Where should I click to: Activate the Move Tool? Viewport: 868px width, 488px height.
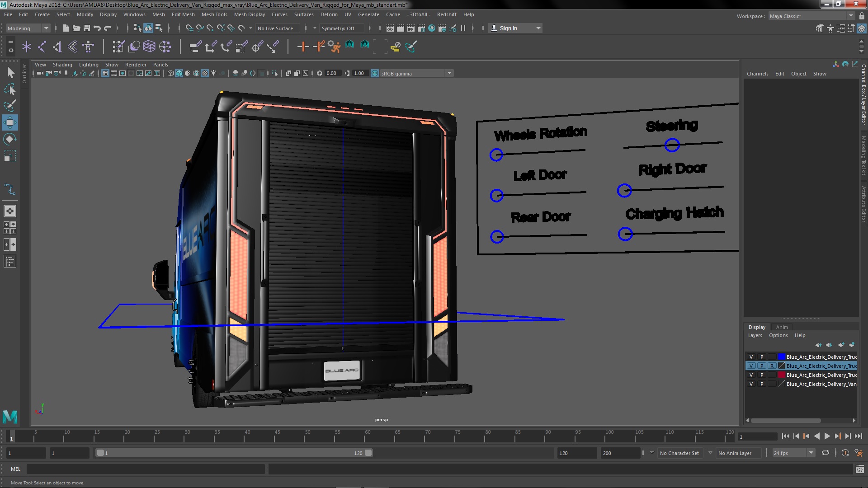point(10,122)
